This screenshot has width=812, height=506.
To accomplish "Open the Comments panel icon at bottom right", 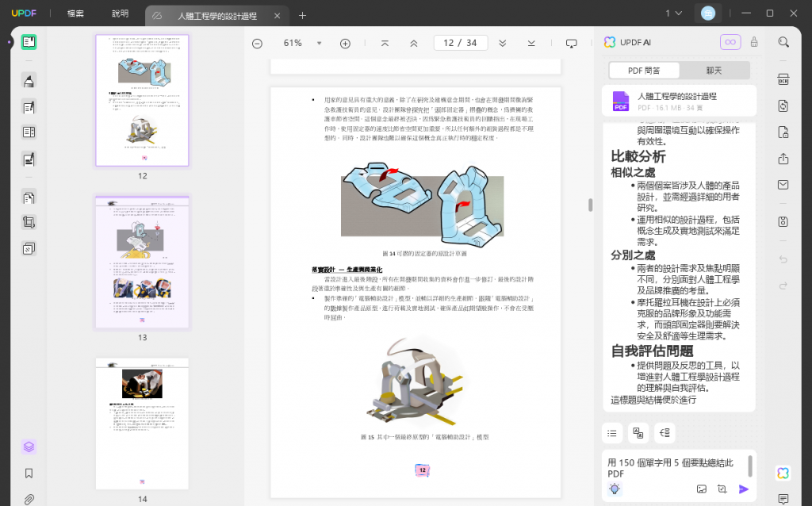I will tap(783, 500).
